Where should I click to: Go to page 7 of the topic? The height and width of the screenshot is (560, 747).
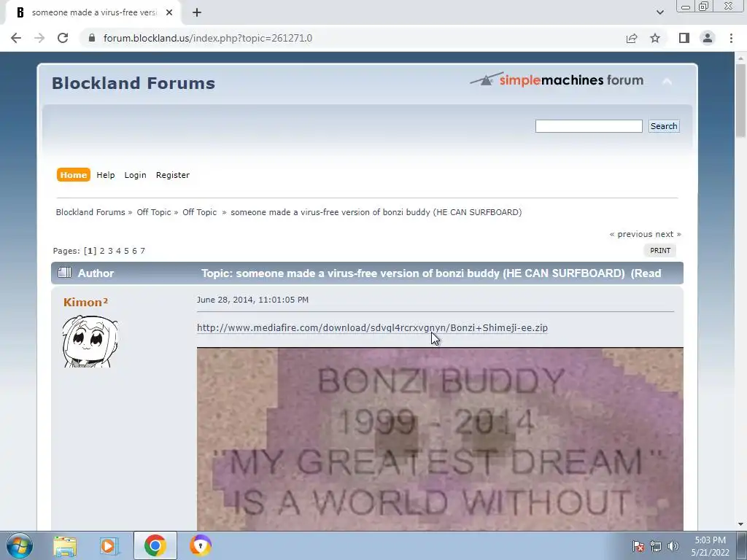[142, 251]
